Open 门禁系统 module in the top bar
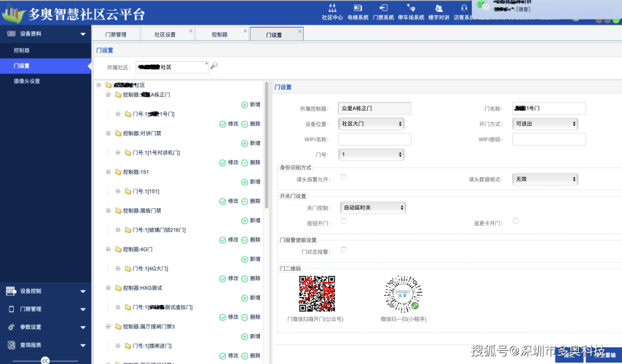The height and width of the screenshot is (364, 622). 383,12
